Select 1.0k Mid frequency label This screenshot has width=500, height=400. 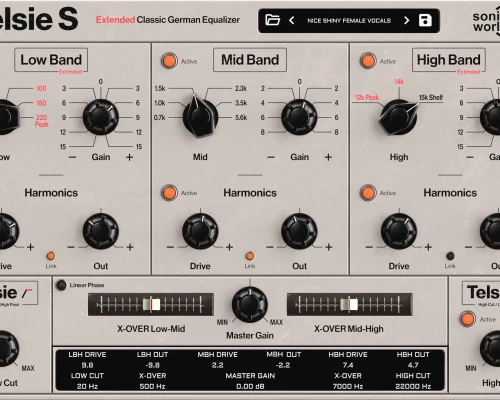(x=160, y=103)
